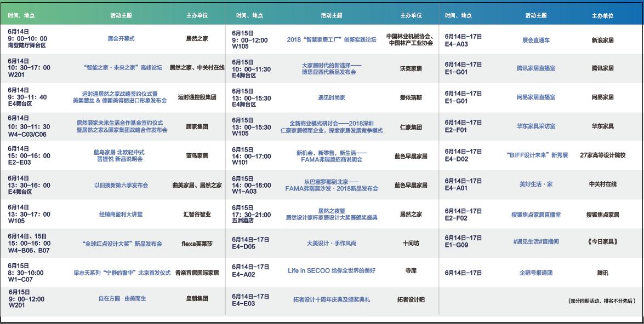Select the organizer 中关村在线 beside 美好生活·家
This screenshot has height=324, width=644.
(602, 184)
